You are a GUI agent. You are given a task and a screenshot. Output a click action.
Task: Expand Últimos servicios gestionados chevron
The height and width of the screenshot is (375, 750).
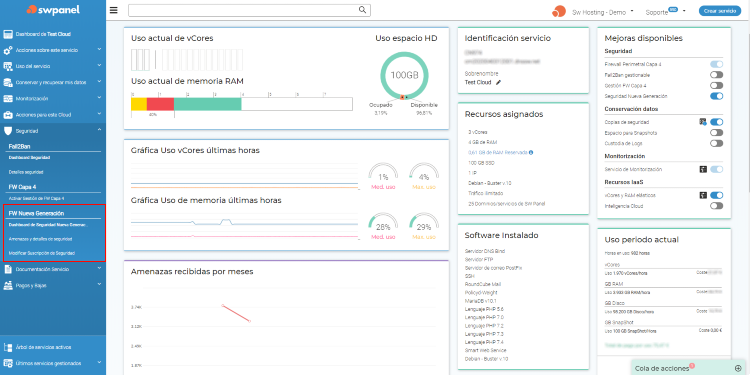pyautogui.click(x=99, y=362)
